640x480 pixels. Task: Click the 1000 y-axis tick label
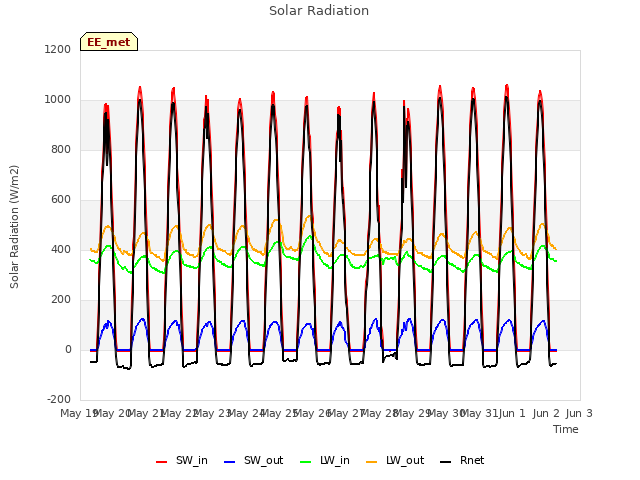[58, 100]
